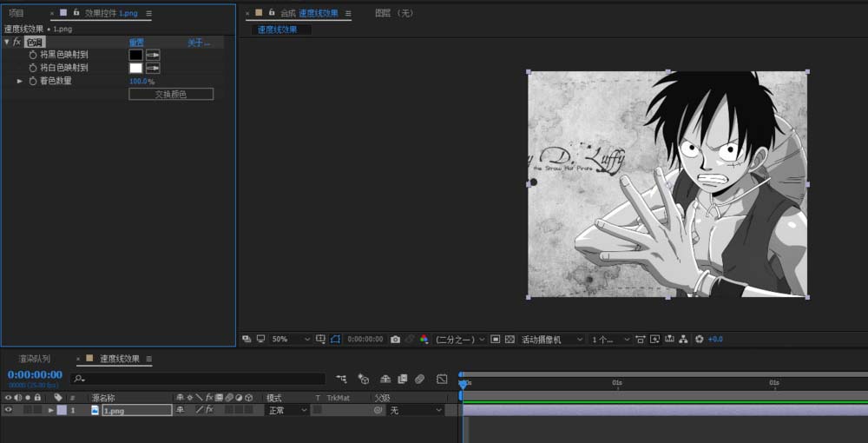Toggle transparency grid in the viewer
The image size is (868, 443).
510,340
